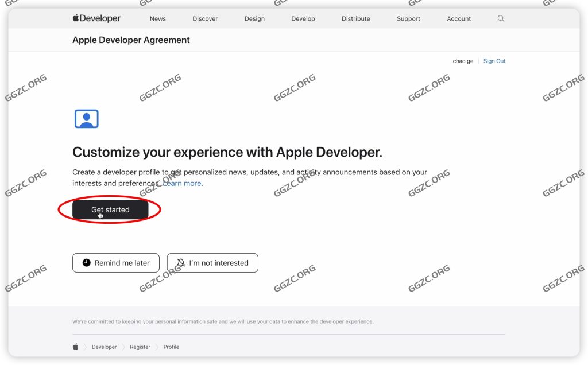The width and height of the screenshot is (588, 365).
Task: Open the Account menu item
Action: click(458, 18)
